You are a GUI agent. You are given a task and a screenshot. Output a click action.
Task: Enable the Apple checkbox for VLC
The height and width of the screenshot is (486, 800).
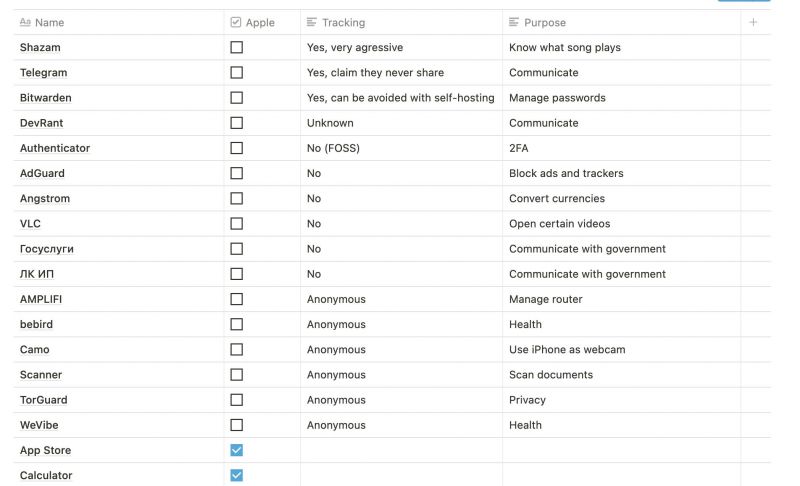pos(236,224)
